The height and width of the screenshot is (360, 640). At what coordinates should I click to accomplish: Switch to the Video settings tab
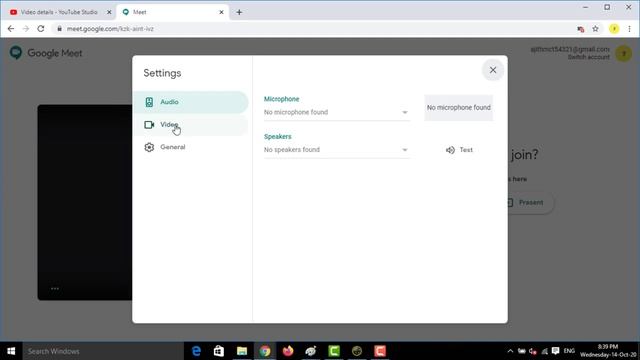pyautogui.click(x=191, y=125)
